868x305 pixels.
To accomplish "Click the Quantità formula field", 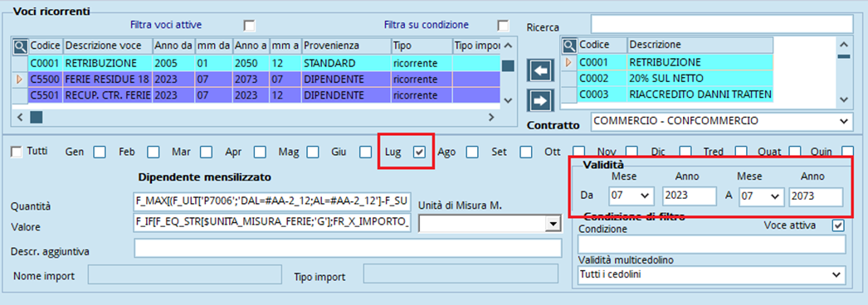I will [x=272, y=201].
